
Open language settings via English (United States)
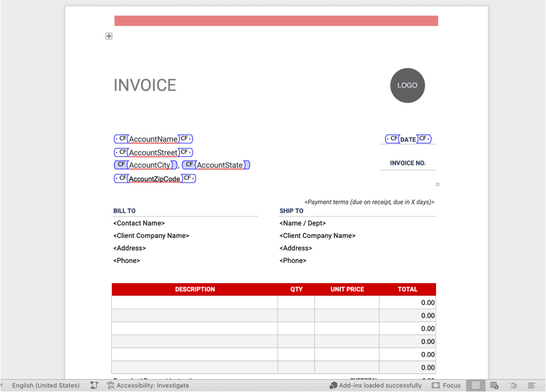(45, 385)
